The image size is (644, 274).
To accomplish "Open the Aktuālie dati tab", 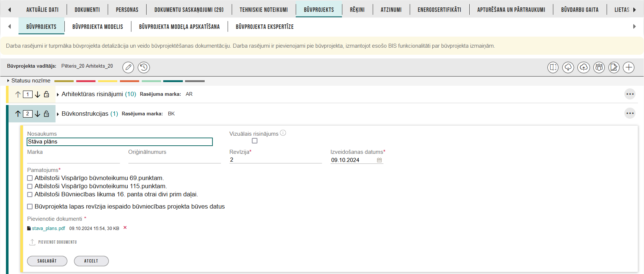I will 43,10.
